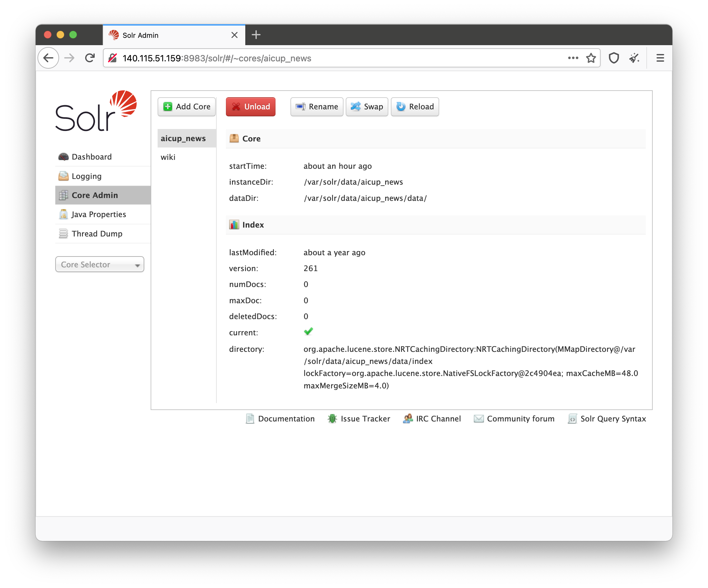Open a new browser tab
Image resolution: width=708 pixels, height=588 pixels.
point(256,35)
